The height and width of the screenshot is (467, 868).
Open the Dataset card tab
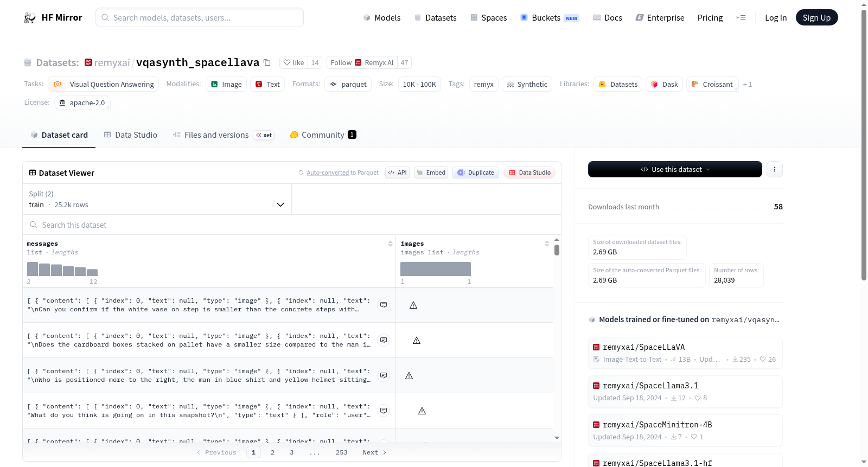click(x=59, y=135)
